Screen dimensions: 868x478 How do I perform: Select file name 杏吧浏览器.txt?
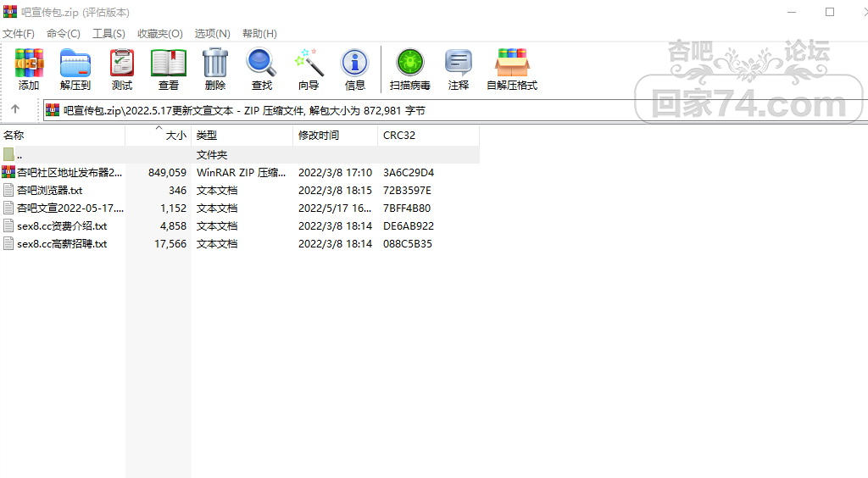click(x=49, y=191)
